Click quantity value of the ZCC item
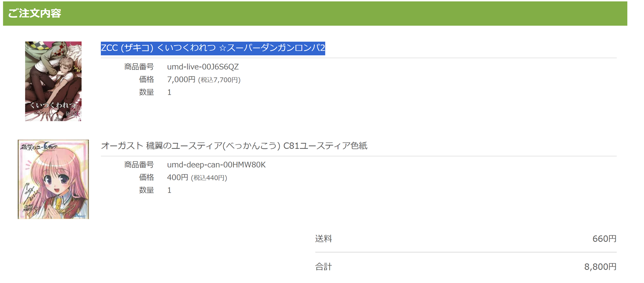Image resolution: width=644 pixels, height=283 pixels. tap(169, 92)
